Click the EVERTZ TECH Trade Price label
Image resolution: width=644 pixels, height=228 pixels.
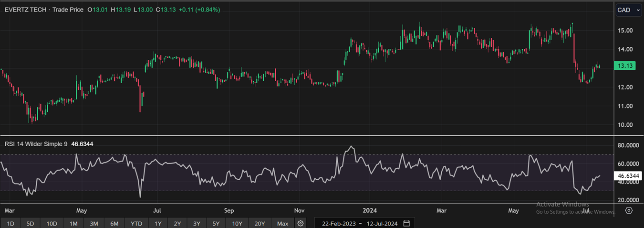pyautogui.click(x=44, y=10)
